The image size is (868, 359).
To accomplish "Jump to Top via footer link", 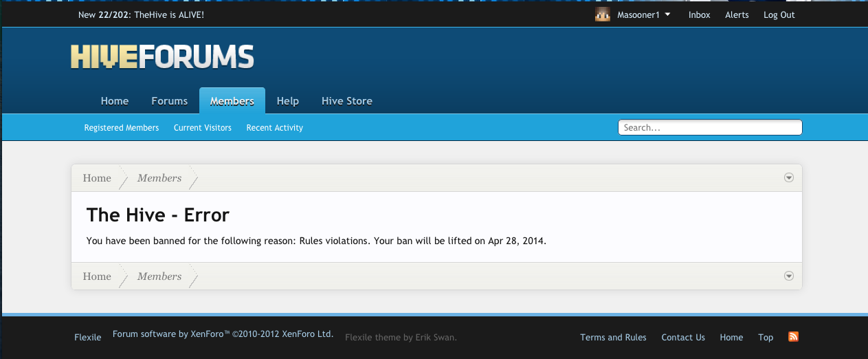I will 766,337.
